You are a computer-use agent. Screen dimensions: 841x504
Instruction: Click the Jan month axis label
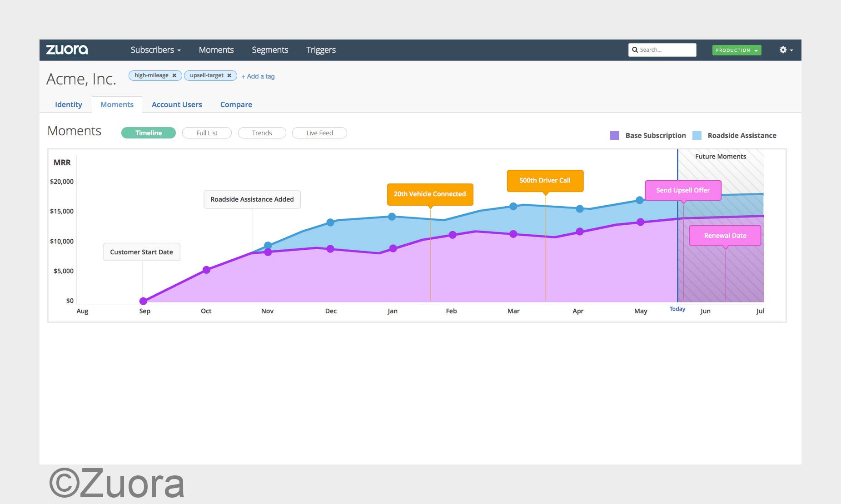(392, 311)
